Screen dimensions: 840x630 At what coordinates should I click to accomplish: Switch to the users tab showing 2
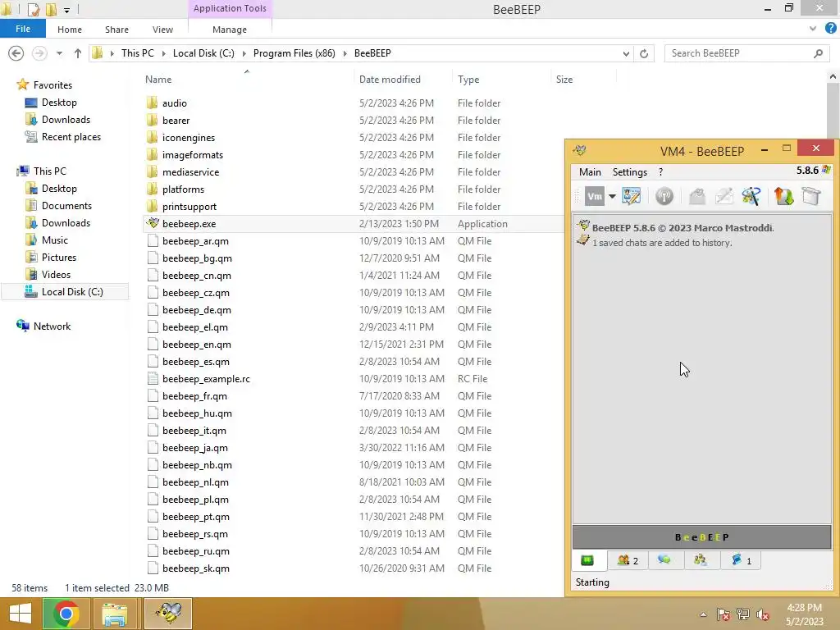pos(628,560)
